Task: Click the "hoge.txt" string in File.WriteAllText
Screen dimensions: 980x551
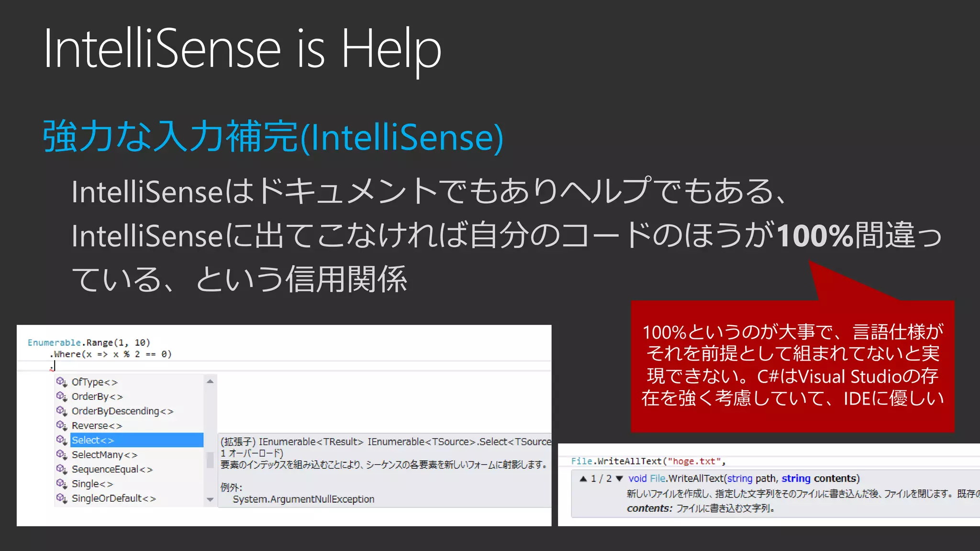Action: tap(694, 462)
